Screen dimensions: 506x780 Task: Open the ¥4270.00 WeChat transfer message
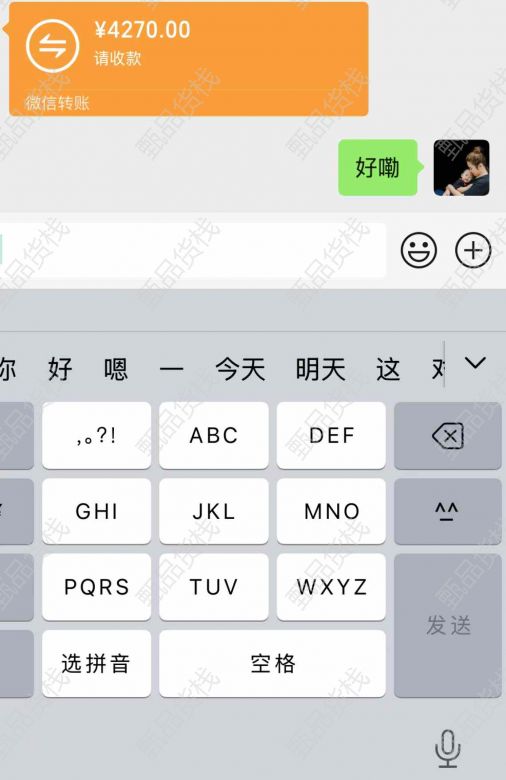point(189,59)
